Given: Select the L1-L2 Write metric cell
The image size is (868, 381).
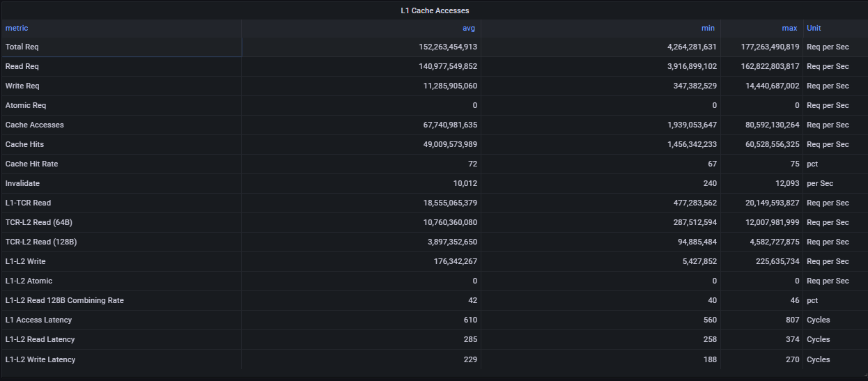Looking at the screenshot, I should [x=122, y=261].
